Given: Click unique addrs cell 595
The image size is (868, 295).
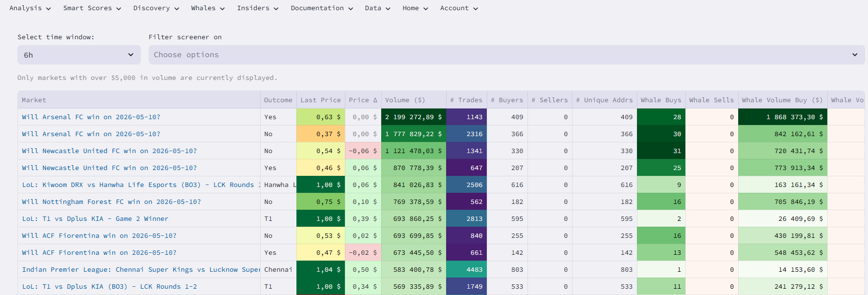Looking at the screenshot, I should 604,218.
